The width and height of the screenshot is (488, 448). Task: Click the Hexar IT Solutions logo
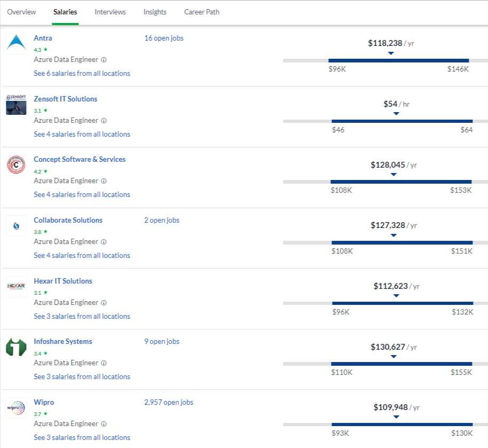(x=16, y=287)
